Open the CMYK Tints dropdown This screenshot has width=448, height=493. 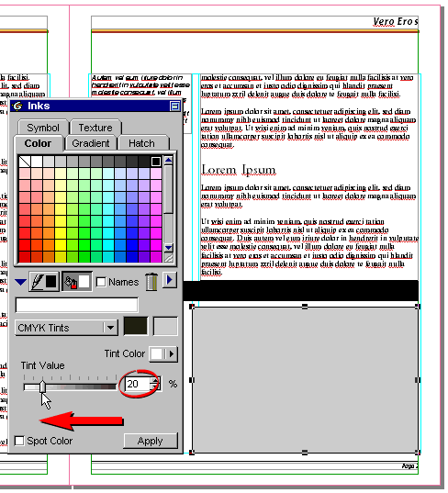[x=66, y=328]
